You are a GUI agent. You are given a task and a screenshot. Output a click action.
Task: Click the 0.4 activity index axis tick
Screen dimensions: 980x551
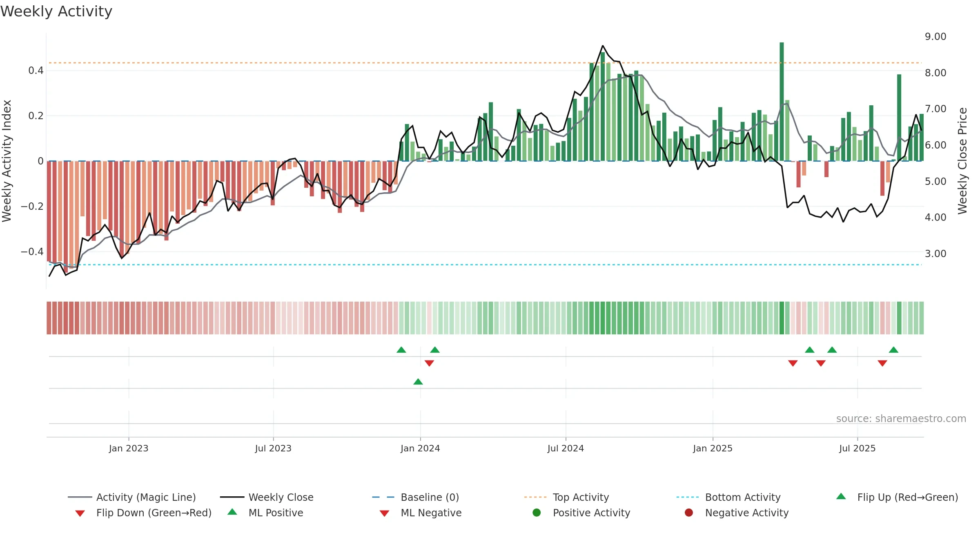pyautogui.click(x=36, y=71)
